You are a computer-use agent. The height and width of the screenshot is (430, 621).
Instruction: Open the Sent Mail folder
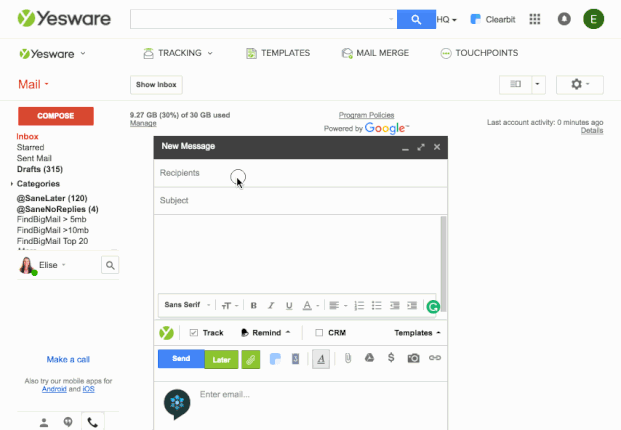(34, 158)
